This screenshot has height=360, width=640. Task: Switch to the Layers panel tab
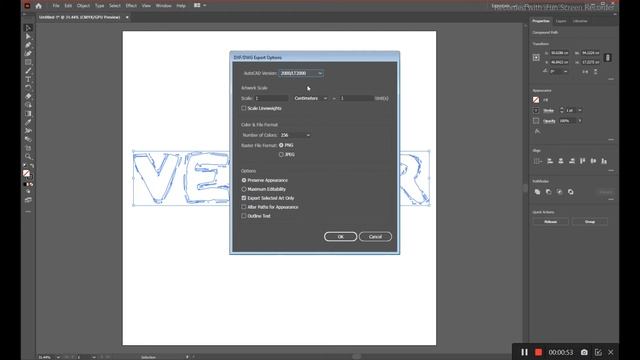561,21
